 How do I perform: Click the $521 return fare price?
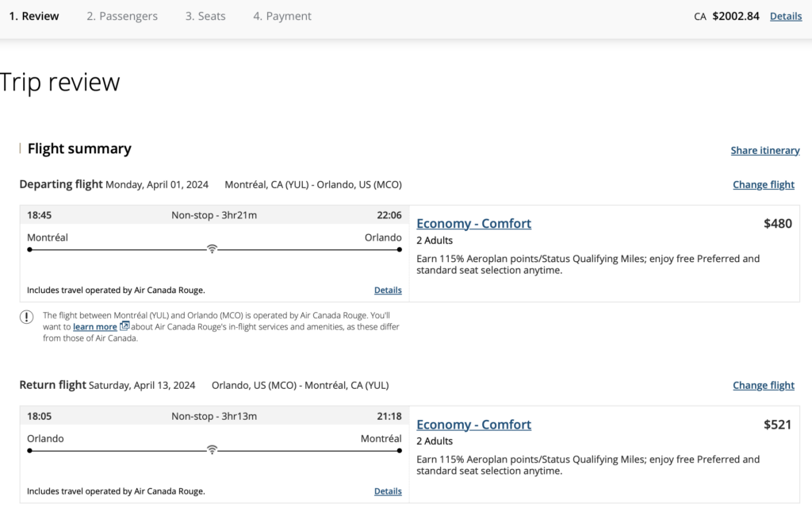[x=777, y=425]
